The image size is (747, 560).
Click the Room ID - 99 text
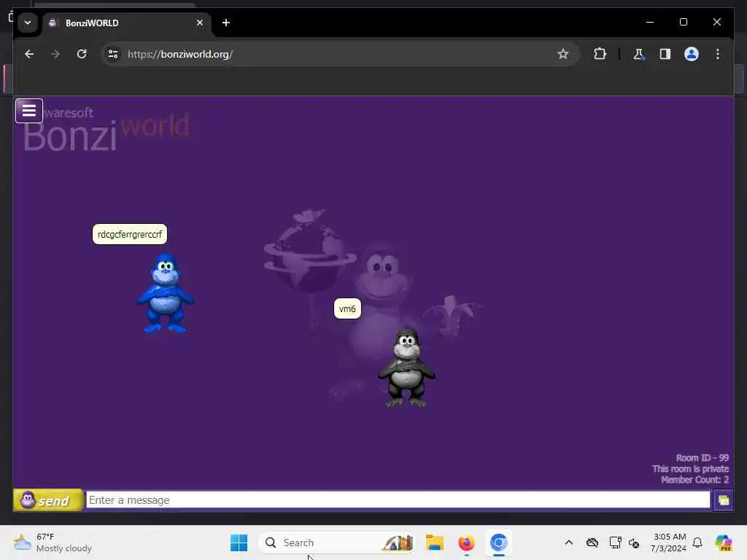pyautogui.click(x=703, y=458)
